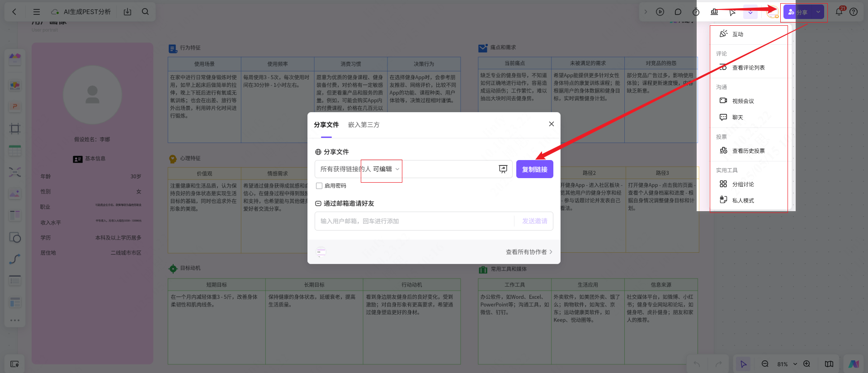The height and width of the screenshot is (373, 868).
Task: Zoom out with the minus magnifier
Action: (x=765, y=364)
